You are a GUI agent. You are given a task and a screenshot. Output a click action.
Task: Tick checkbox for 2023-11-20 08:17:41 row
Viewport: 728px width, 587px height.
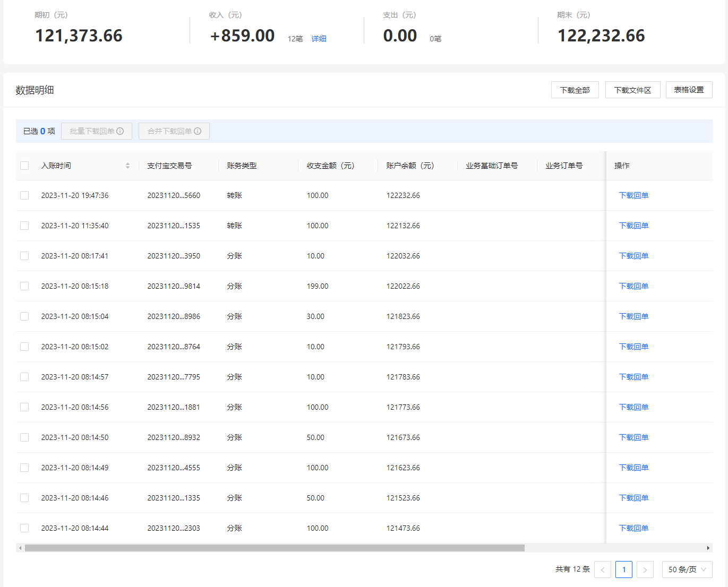click(x=24, y=256)
